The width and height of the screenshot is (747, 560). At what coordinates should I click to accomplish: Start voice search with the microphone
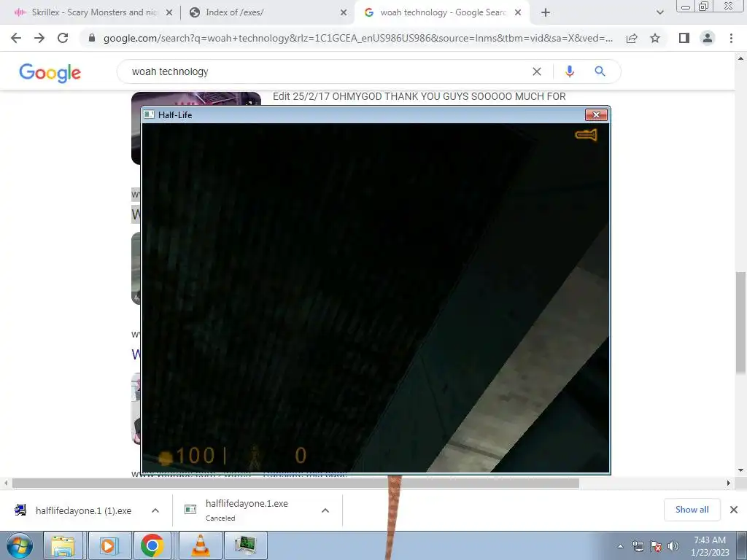pyautogui.click(x=569, y=71)
